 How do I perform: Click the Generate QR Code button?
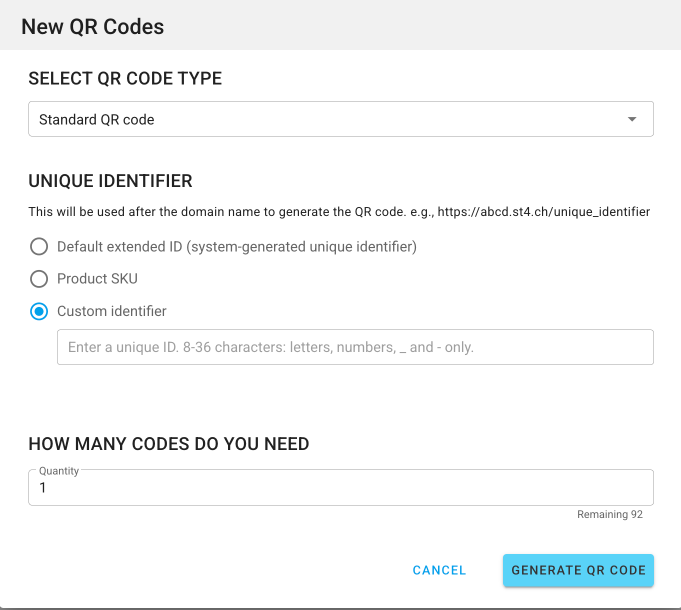click(578, 570)
